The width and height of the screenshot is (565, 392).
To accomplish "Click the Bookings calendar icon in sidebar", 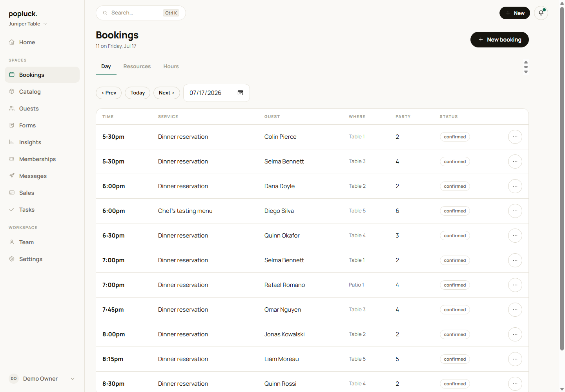I will point(12,74).
